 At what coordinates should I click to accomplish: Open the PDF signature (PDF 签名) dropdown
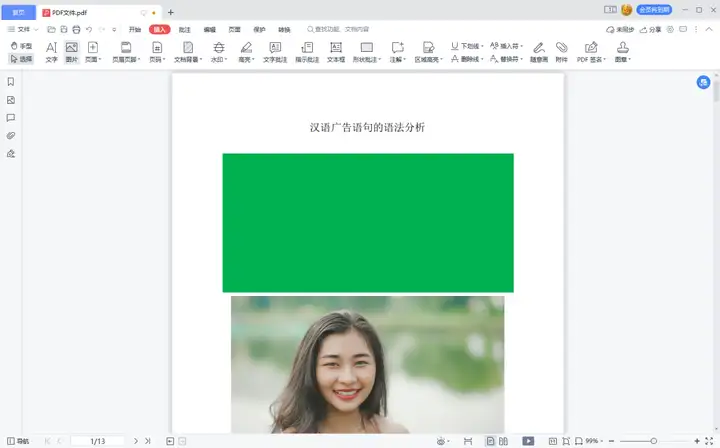[591, 52]
